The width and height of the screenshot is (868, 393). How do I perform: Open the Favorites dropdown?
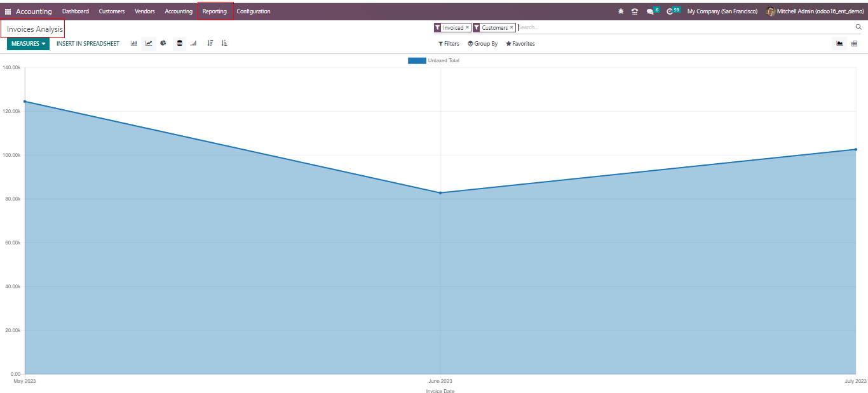pyautogui.click(x=520, y=44)
